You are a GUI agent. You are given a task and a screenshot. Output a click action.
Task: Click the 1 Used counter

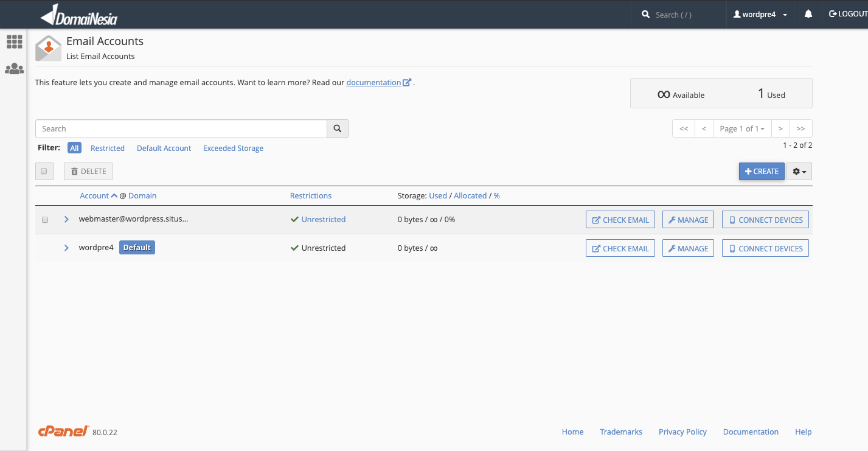pos(771,94)
